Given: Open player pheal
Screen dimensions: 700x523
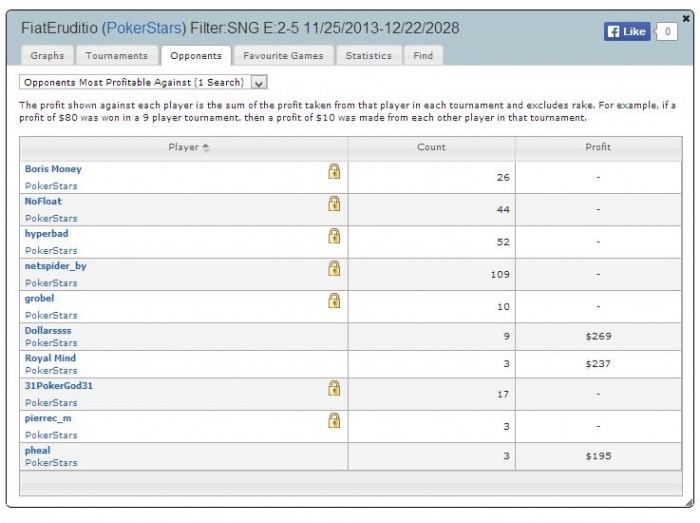Looking at the screenshot, I should (x=38, y=451).
